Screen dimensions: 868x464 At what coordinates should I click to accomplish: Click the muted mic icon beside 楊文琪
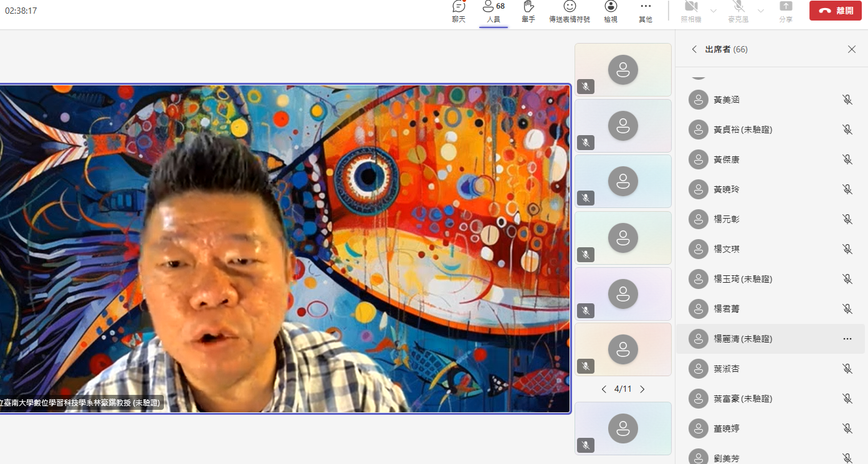[x=847, y=249]
